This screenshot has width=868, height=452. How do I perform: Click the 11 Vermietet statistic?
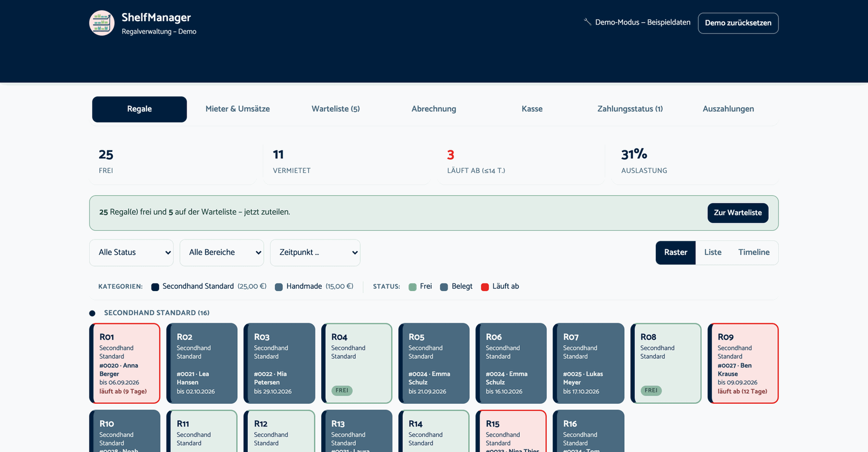(x=346, y=163)
